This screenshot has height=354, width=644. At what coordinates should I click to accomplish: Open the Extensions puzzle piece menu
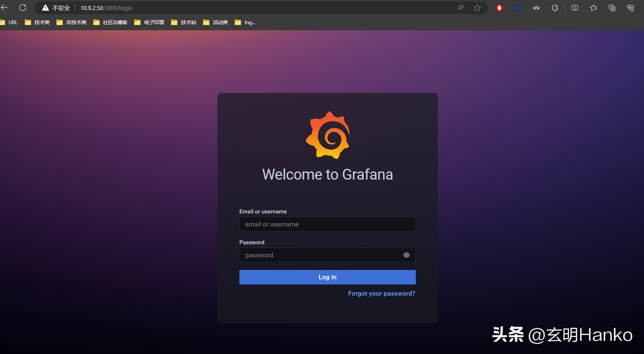click(x=555, y=8)
